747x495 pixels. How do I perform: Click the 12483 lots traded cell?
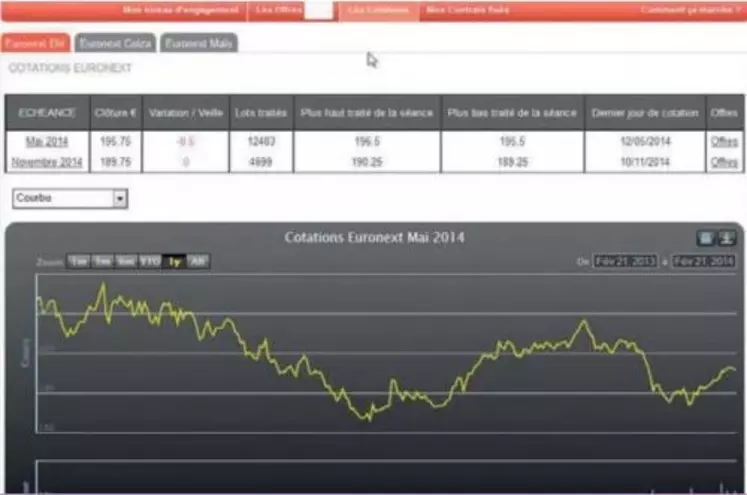[x=261, y=141]
